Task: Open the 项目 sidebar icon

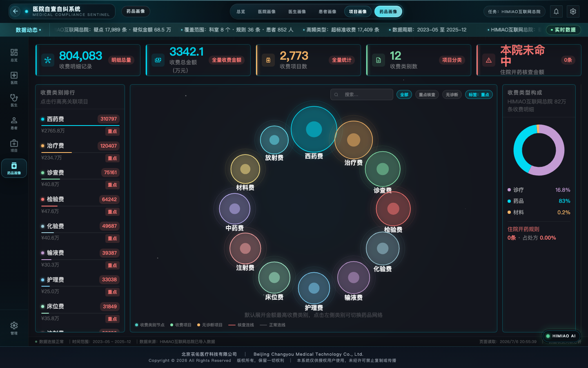Action: pyautogui.click(x=14, y=146)
